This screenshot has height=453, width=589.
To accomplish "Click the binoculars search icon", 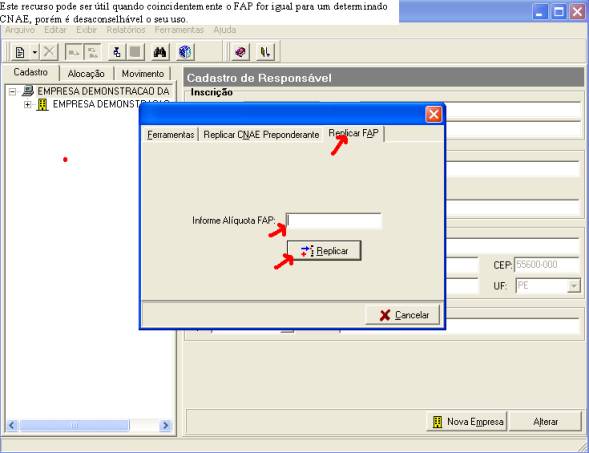I will (x=160, y=52).
